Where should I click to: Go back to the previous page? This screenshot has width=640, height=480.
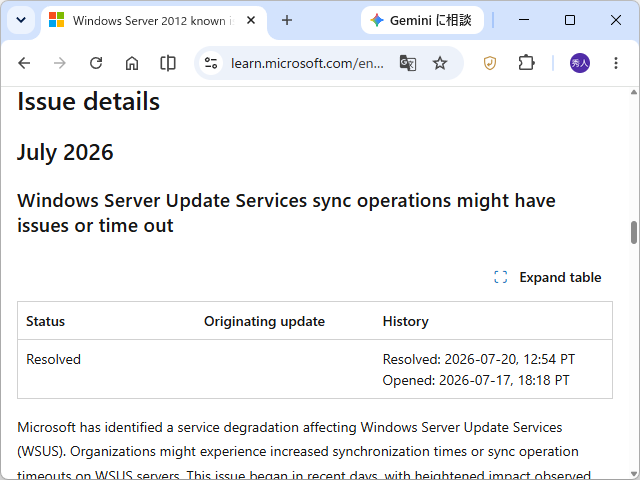point(24,63)
